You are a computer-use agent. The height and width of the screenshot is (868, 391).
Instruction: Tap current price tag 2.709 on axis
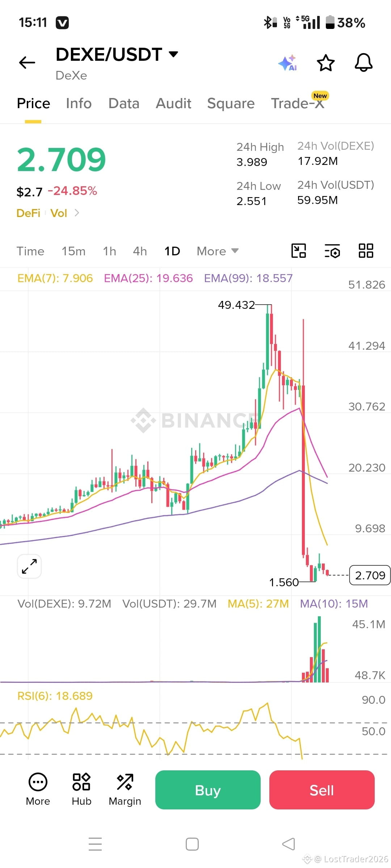370,575
